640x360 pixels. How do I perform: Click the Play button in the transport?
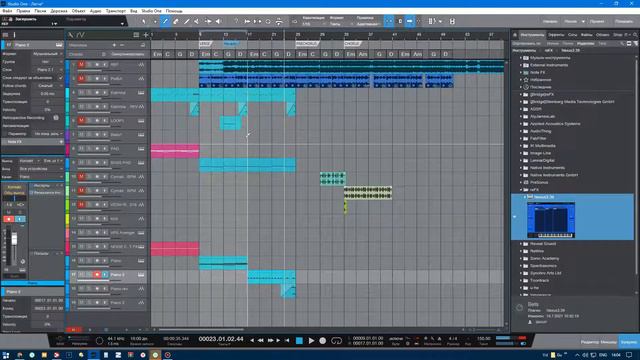click(x=311, y=340)
